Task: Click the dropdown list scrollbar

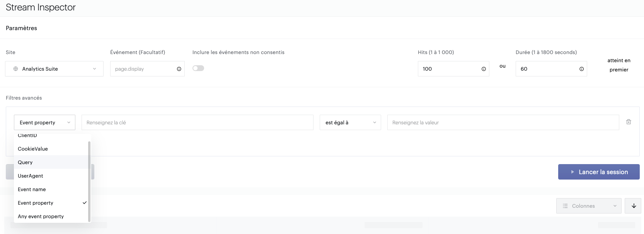Action: pyautogui.click(x=89, y=181)
